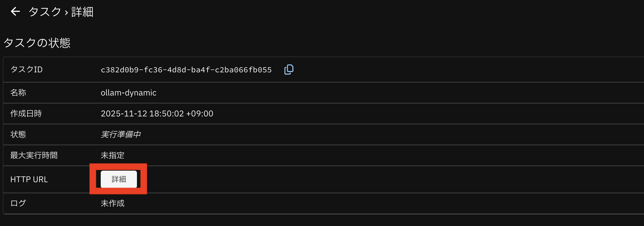
Task: Click the 作成日時 row label
Action: click(x=26, y=114)
